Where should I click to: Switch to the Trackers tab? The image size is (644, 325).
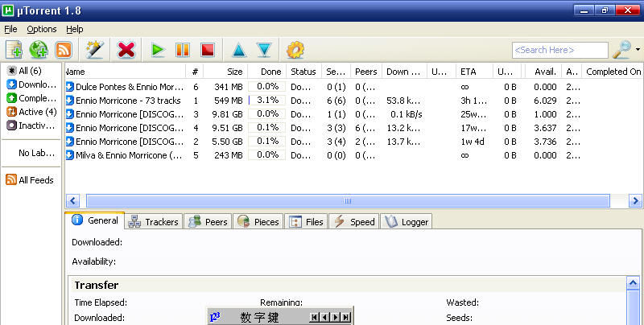pos(153,222)
